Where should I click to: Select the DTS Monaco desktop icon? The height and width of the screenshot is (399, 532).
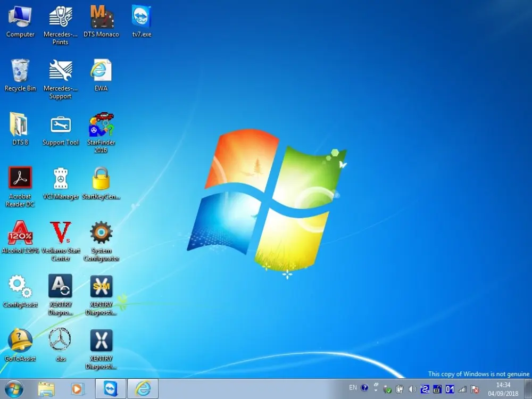click(x=101, y=21)
